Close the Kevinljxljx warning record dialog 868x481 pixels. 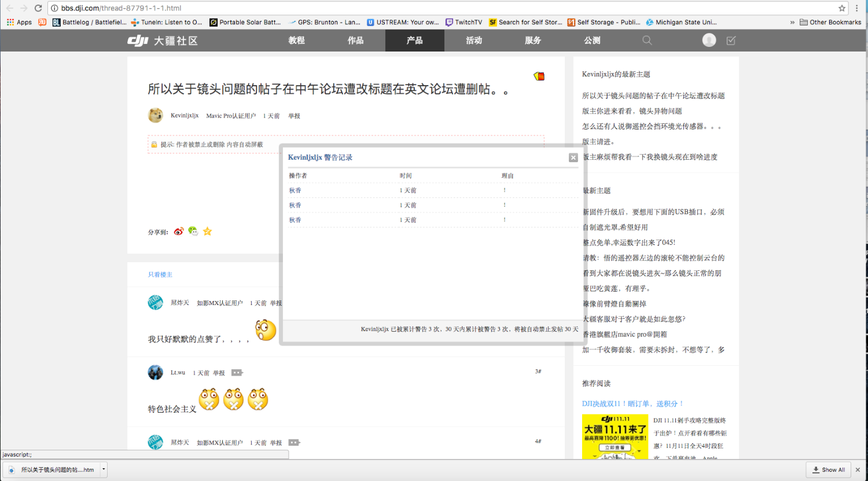tap(573, 157)
